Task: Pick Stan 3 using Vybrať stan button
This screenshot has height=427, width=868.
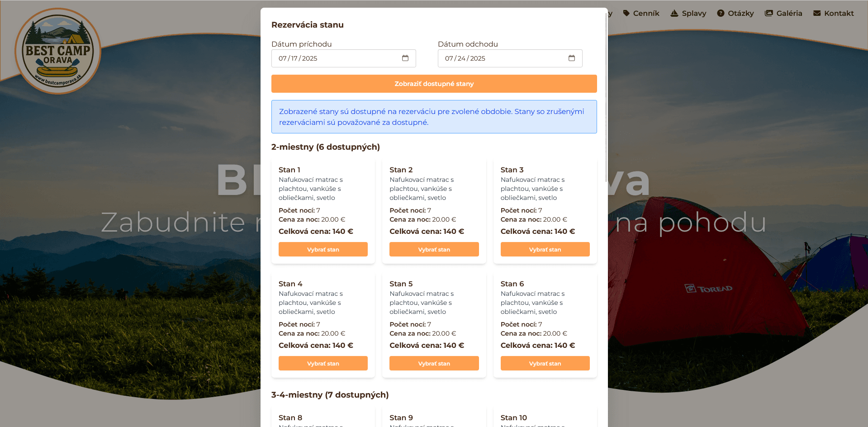Action: click(x=545, y=249)
